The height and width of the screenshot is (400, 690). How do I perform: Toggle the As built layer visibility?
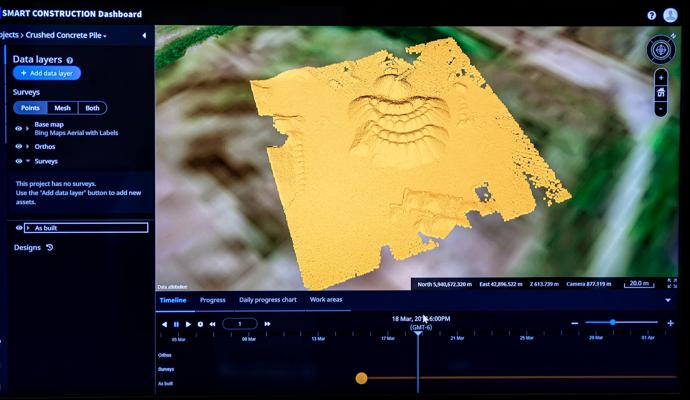click(19, 228)
